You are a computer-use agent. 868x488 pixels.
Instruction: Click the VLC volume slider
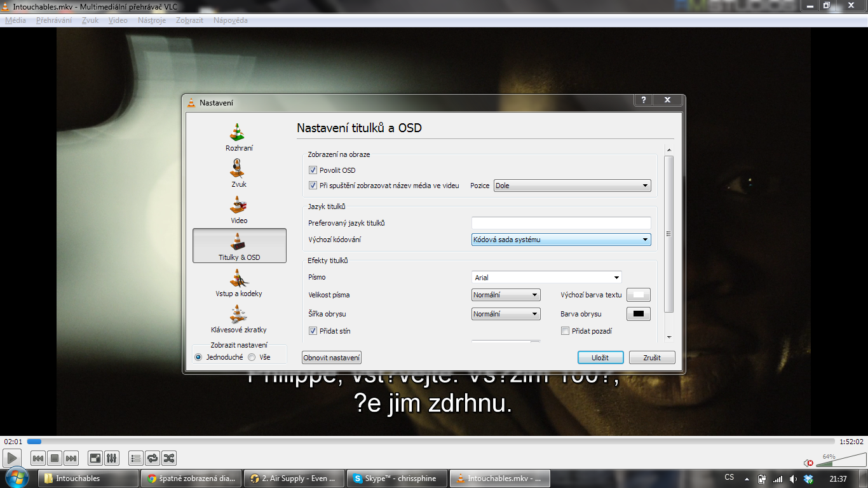point(841,460)
